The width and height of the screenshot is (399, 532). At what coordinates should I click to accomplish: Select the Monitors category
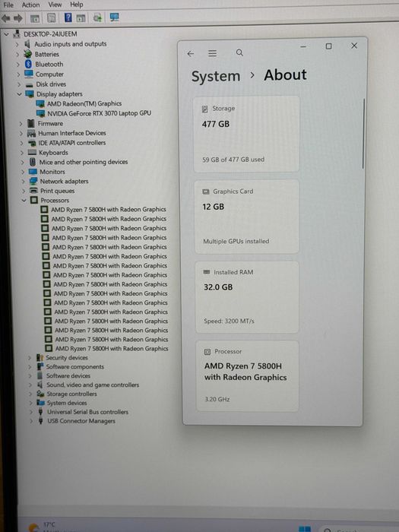52,172
